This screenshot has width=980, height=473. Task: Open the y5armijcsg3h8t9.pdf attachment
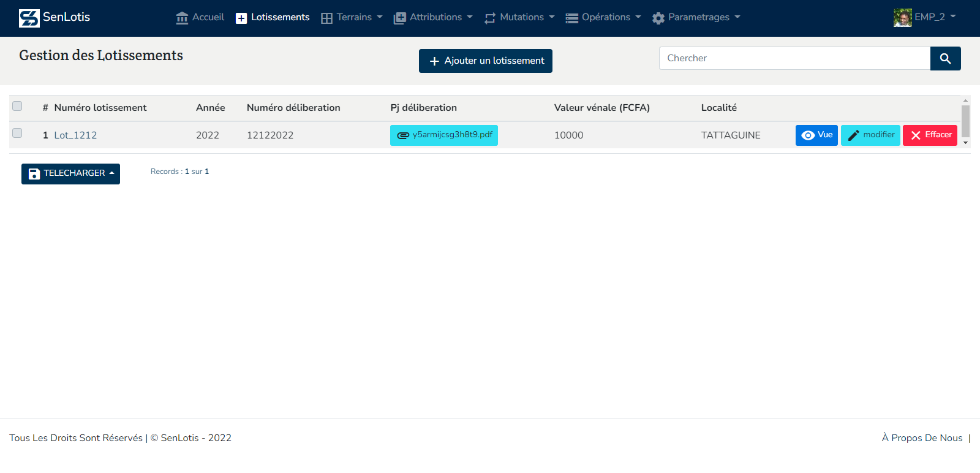[x=444, y=135]
